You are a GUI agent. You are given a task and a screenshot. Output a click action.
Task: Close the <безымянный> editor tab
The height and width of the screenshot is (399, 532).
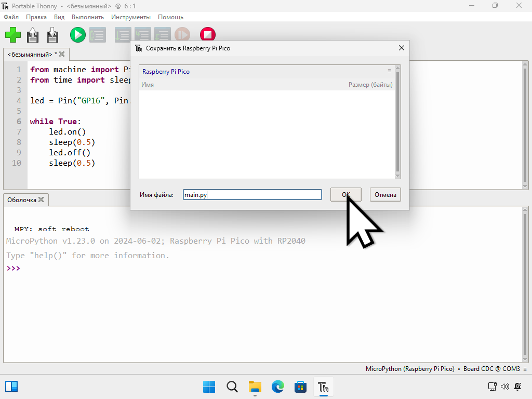click(62, 54)
